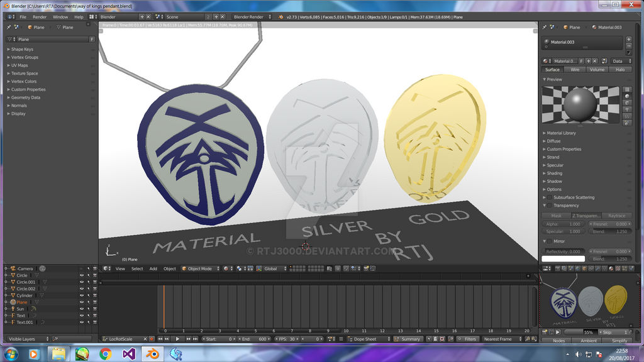Viewport: 644px width, 362px height.
Task: Click the Camera object icon in outliner
Action: click(13, 268)
